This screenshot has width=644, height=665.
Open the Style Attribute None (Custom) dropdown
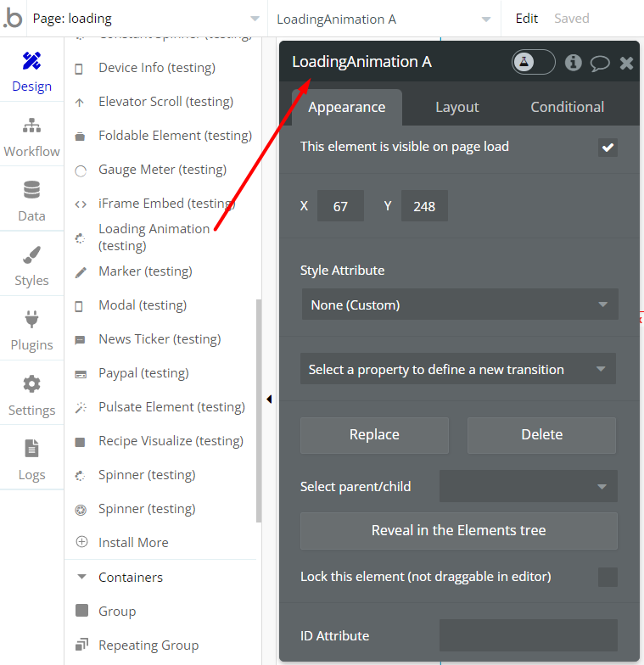pos(460,305)
